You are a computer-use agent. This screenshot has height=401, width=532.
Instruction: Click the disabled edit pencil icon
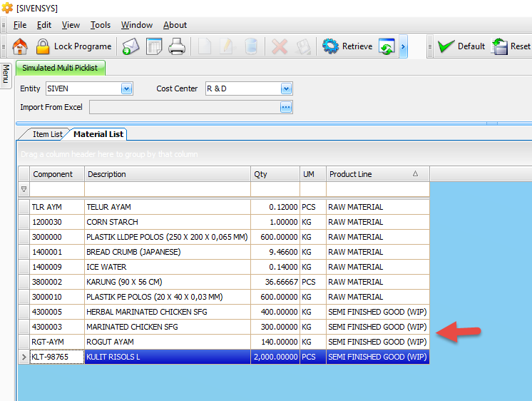tap(226, 46)
